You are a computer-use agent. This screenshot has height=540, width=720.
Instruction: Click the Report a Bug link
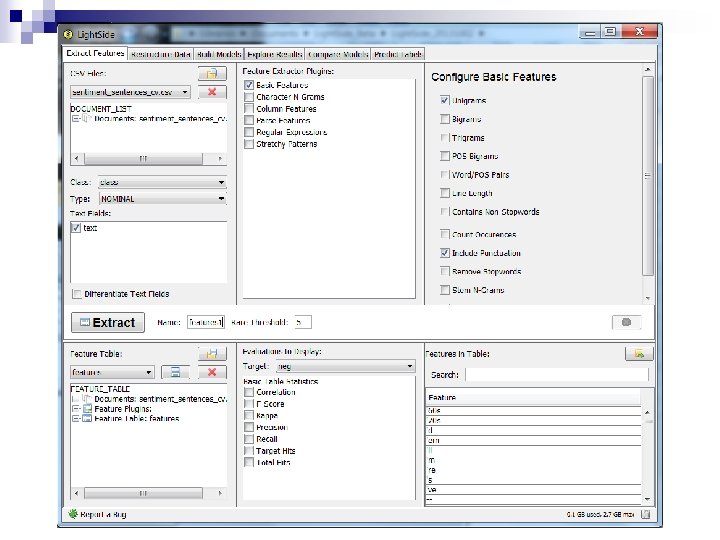(x=103, y=514)
